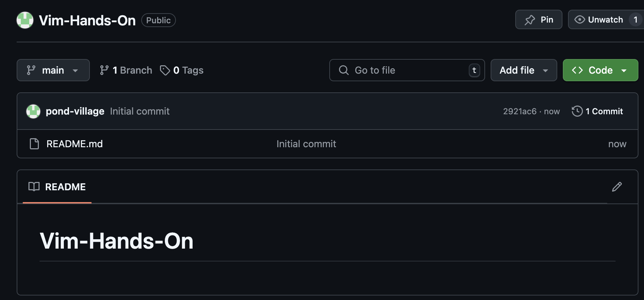
Task: Click the branch icon beside 1 Branch
Action: pos(104,70)
